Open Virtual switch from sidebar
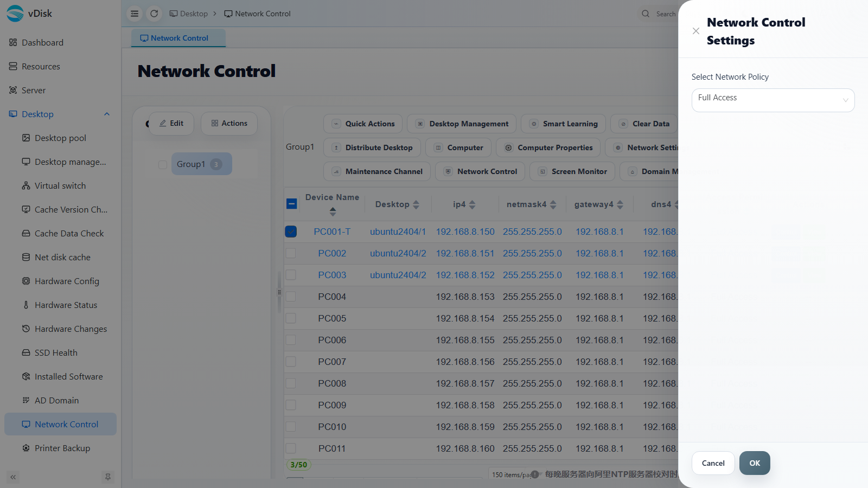The width and height of the screenshot is (868, 488). point(60,185)
